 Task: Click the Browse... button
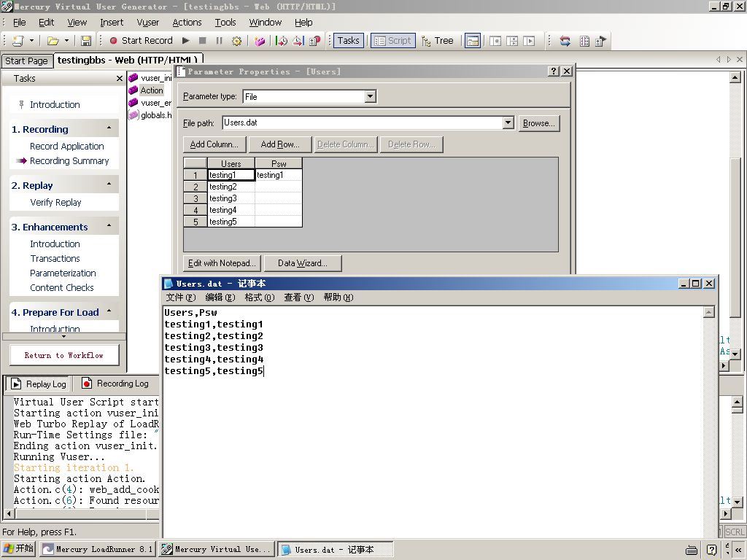coord(539,123)
